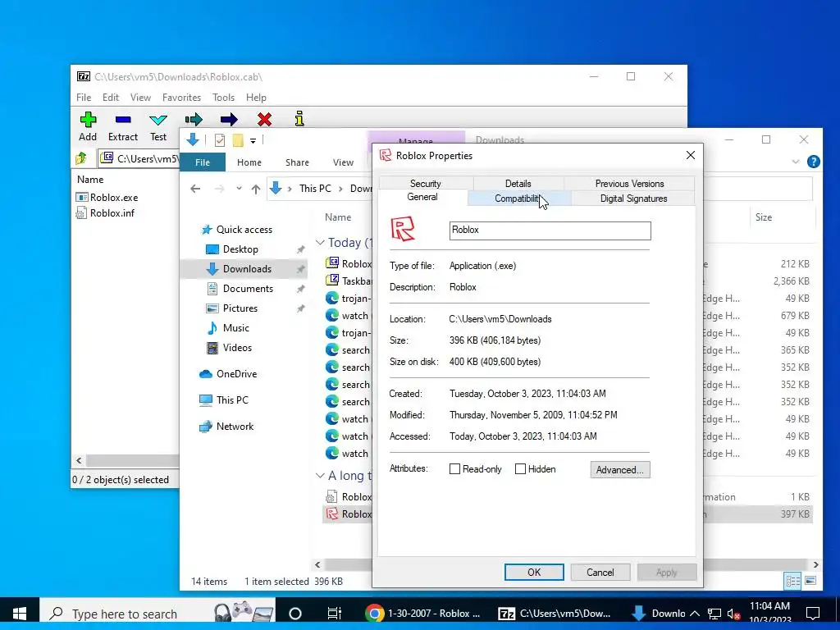840x630 pixels.
Task: Click This PC in address breadcrumb
Action: click(315, 189)
